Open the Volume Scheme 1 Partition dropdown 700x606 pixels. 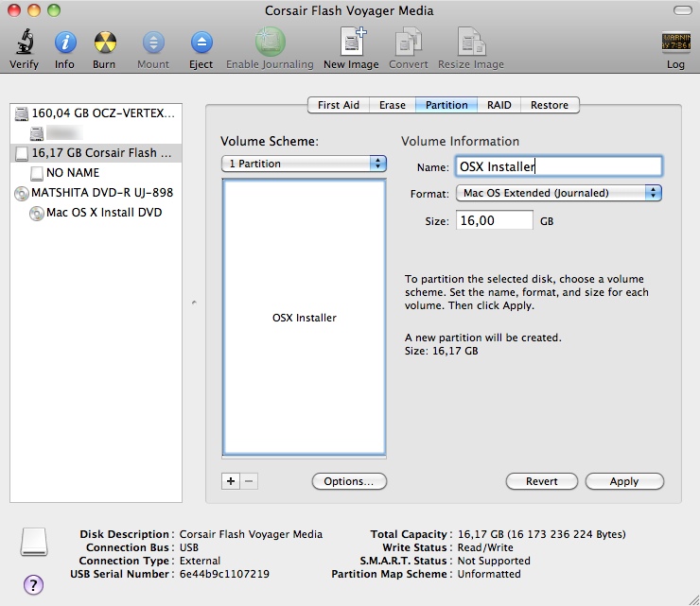pos(304,164)
